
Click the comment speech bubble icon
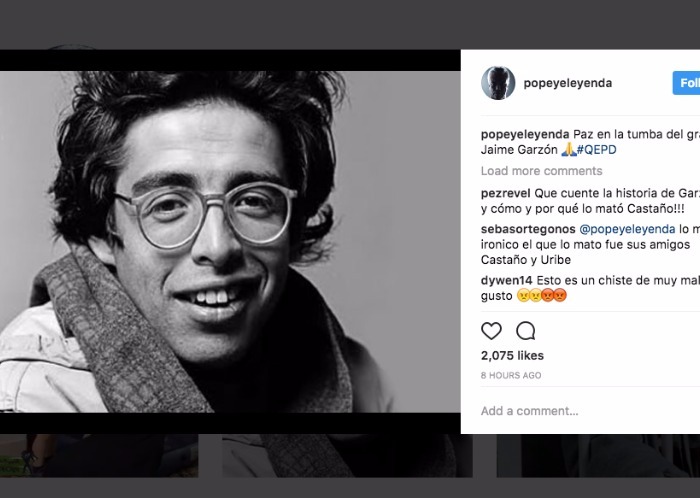pyautogui.click(x=525, y=331)
